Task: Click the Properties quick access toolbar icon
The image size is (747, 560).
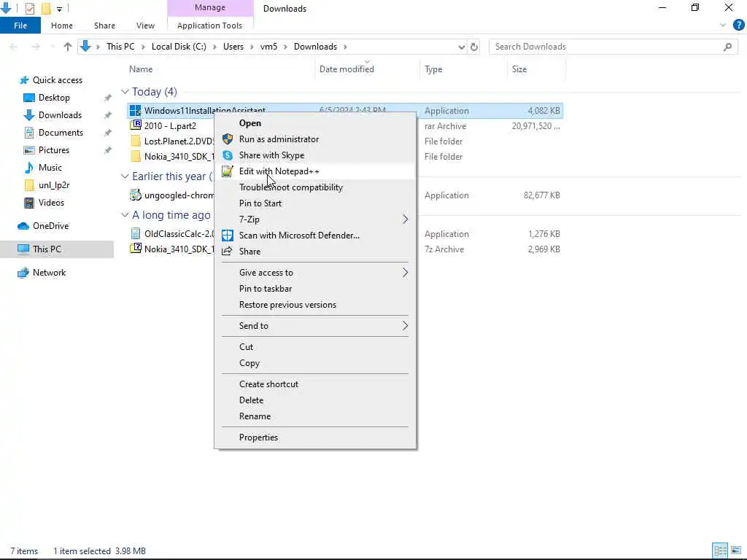Action: tap(29, 8)
